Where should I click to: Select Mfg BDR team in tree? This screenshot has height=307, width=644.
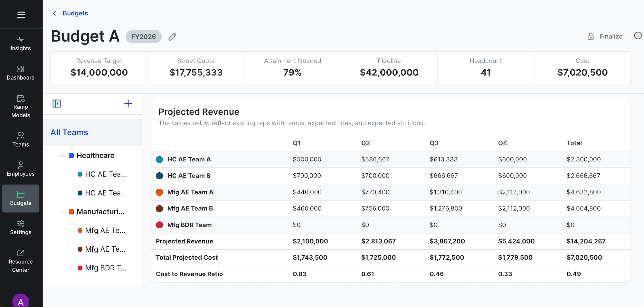pyautogui.click(x=105, y=268)
